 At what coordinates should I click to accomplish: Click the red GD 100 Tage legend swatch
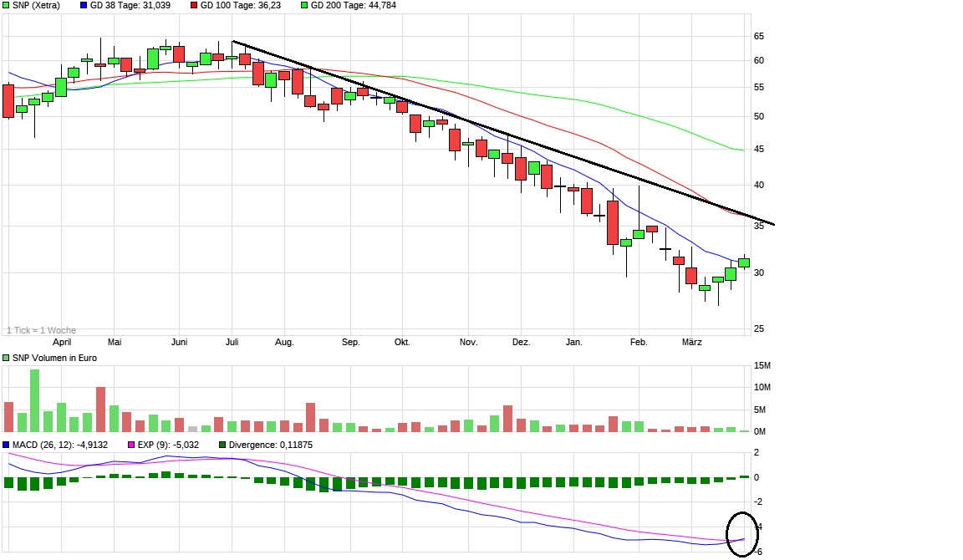pyautogui.click(x=194, y=6)
